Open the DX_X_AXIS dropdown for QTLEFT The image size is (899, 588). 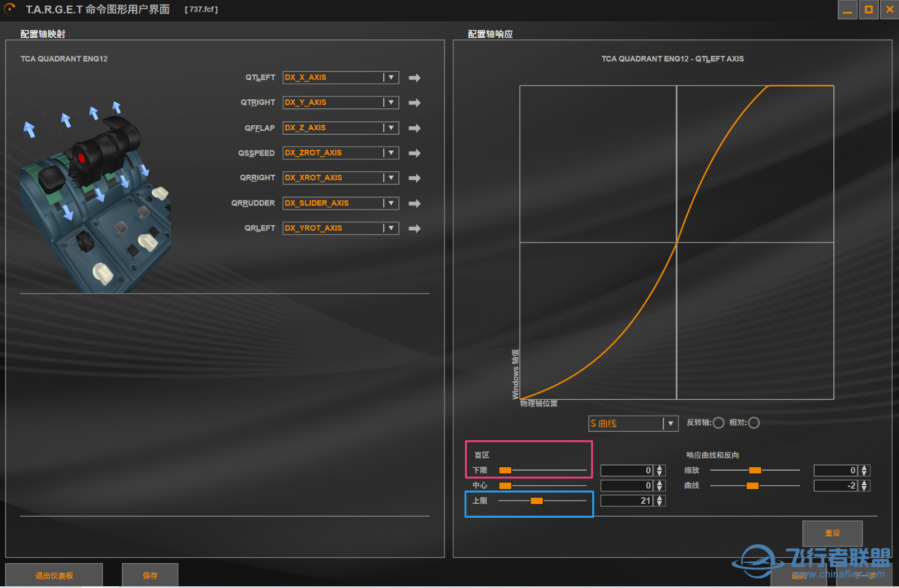(391, 78)
